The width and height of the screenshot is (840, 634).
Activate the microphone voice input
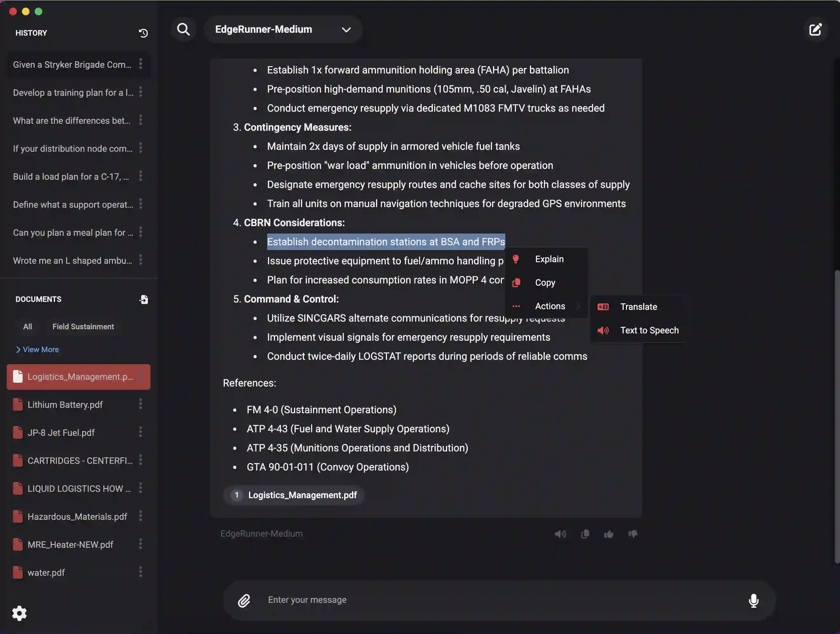tap(753, 600)
